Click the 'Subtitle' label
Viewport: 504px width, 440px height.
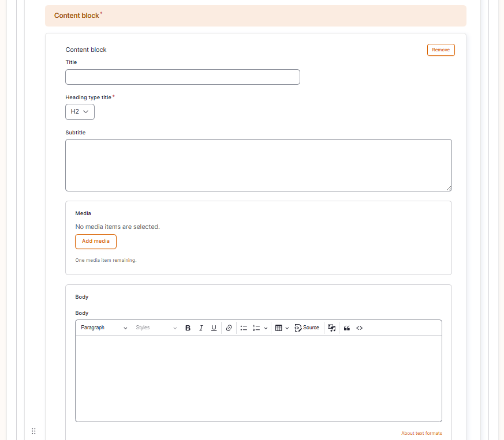click(x=76, y=133)
